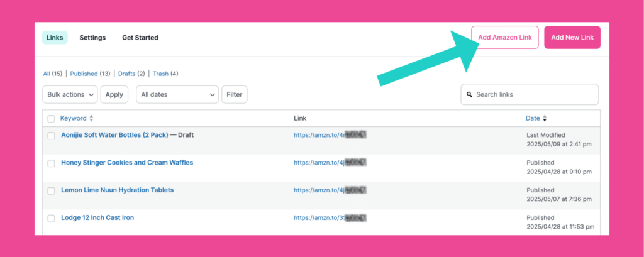Click date text '2025/05/07 at 7:36 pm'
This screenshot has height=257, width=644.
[x=559, y=199]
